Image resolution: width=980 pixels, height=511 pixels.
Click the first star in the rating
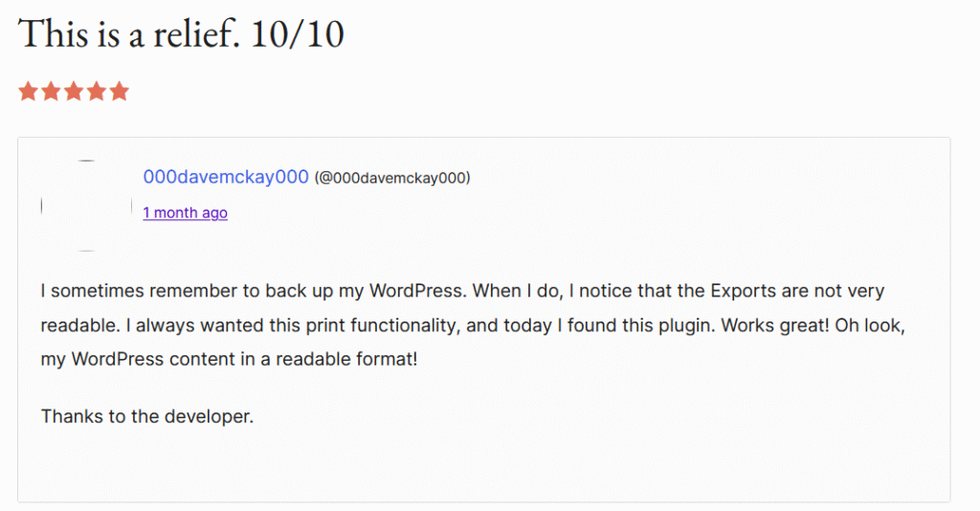pyautogui.click(x=28, y=92)
